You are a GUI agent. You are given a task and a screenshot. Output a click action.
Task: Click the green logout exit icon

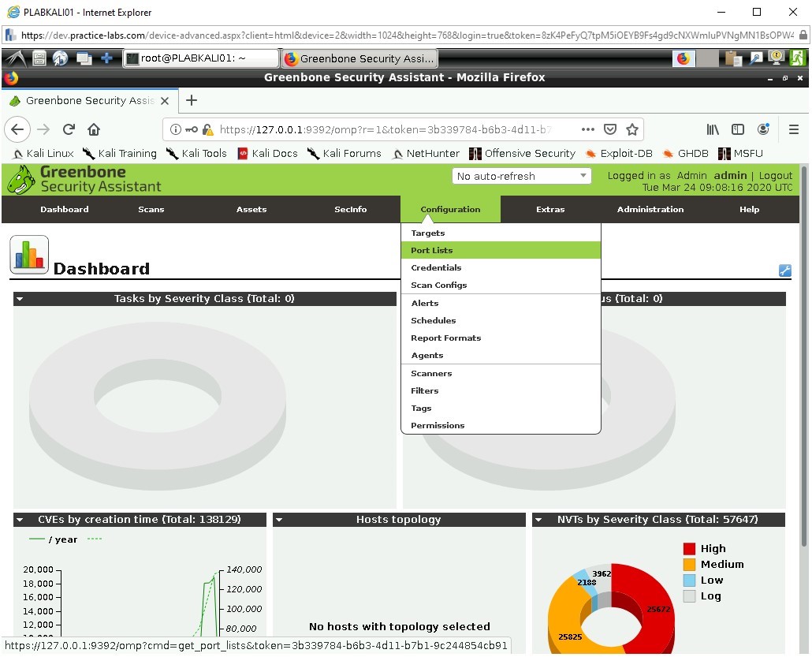pyautogui.click(x=797, y=58)
